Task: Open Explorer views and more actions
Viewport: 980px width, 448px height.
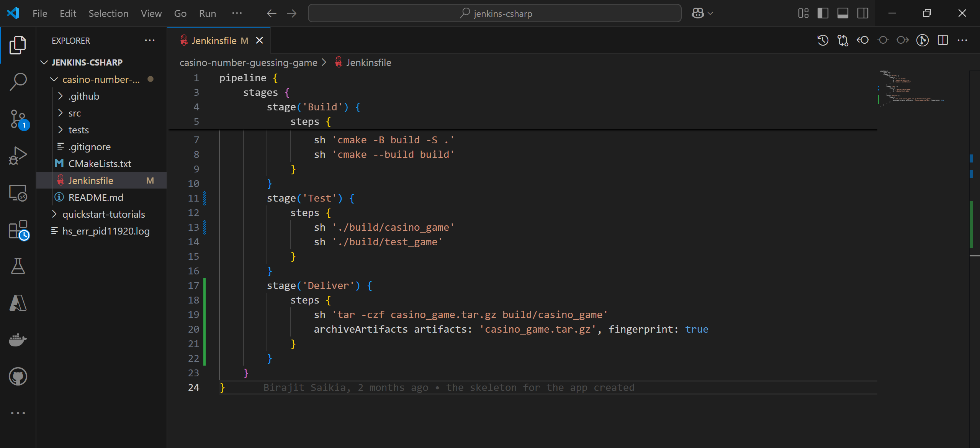Action: 150,40
